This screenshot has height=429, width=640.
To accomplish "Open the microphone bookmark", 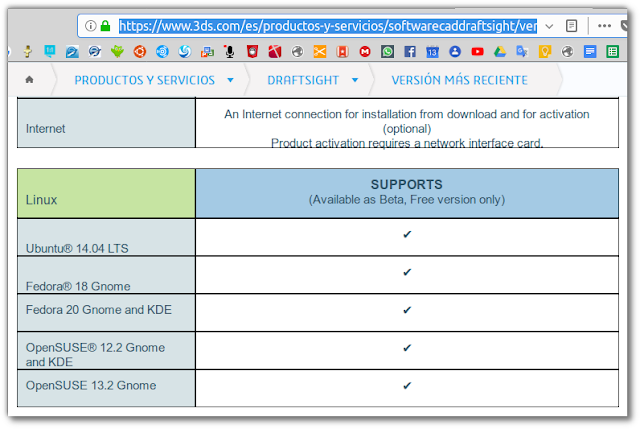I will [230, 52].
